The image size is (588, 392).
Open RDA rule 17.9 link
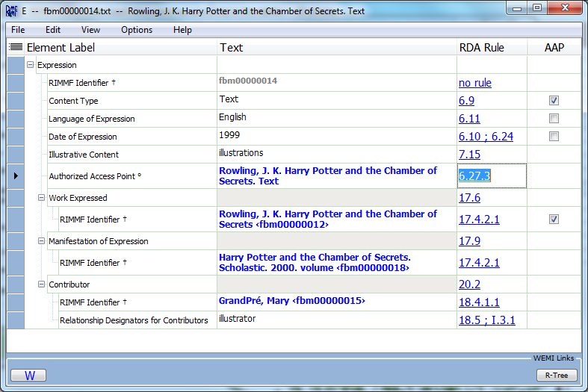469,241
